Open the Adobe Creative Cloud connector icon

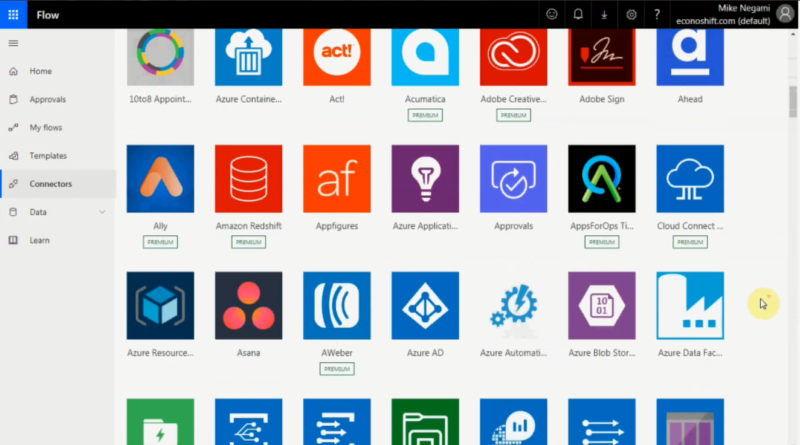513,57
